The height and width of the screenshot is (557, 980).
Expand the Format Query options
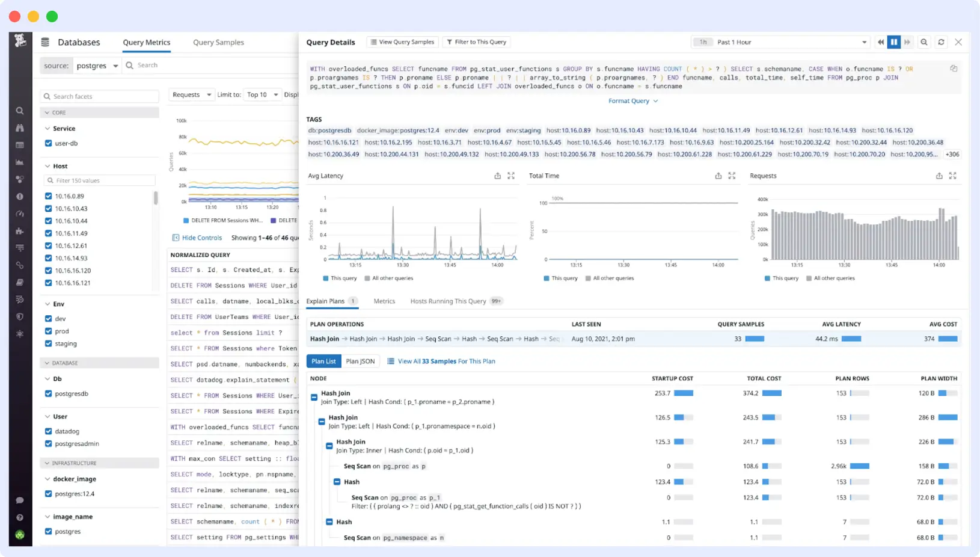point(633,100)
